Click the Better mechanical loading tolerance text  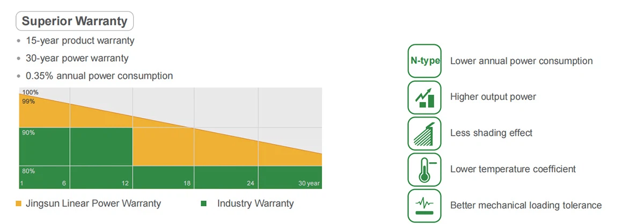pyautogui.click(x=525, y=205)
